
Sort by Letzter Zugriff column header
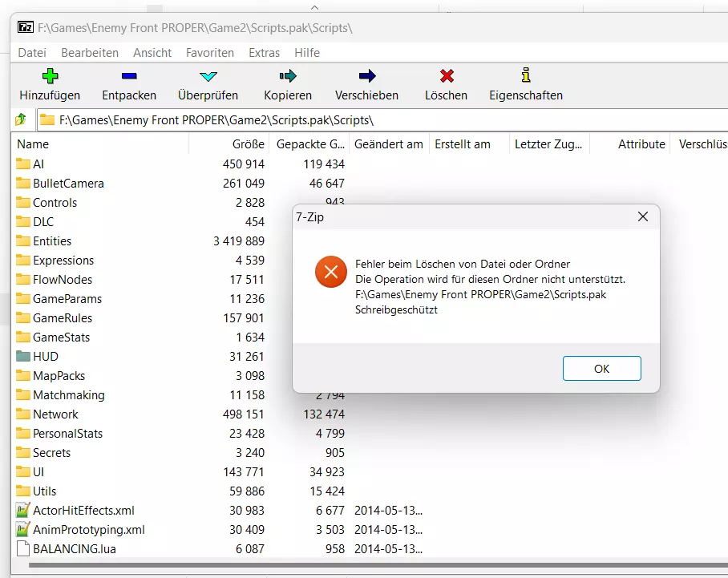(550, 144)
